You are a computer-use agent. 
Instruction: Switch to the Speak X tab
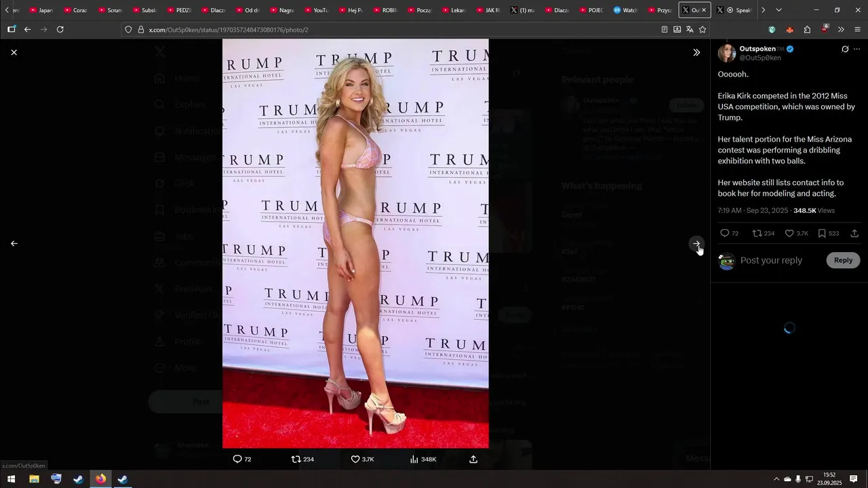tap(734, 10)
